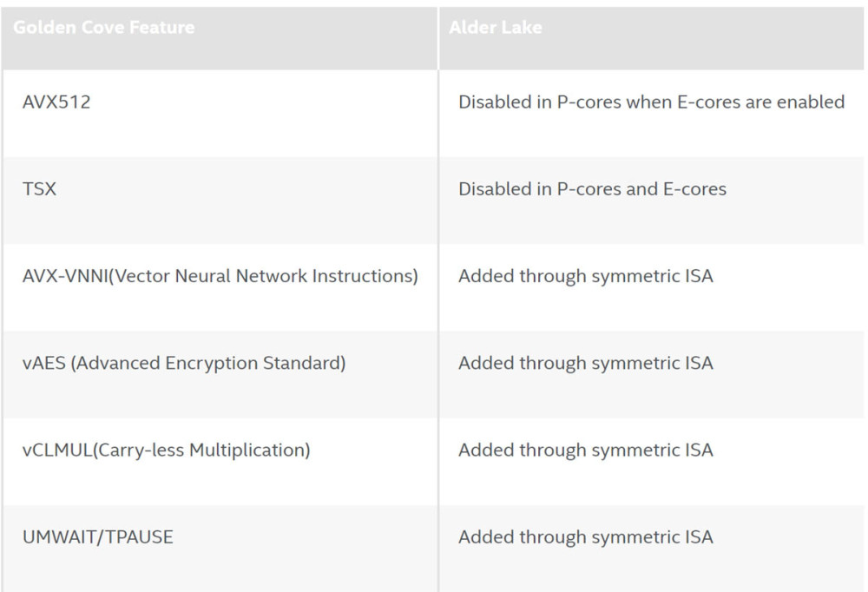The height and width of the screenshot is (592, 868).
Task: Click the word 'Encryption' in vAES row
Action: tap(211, 364)
